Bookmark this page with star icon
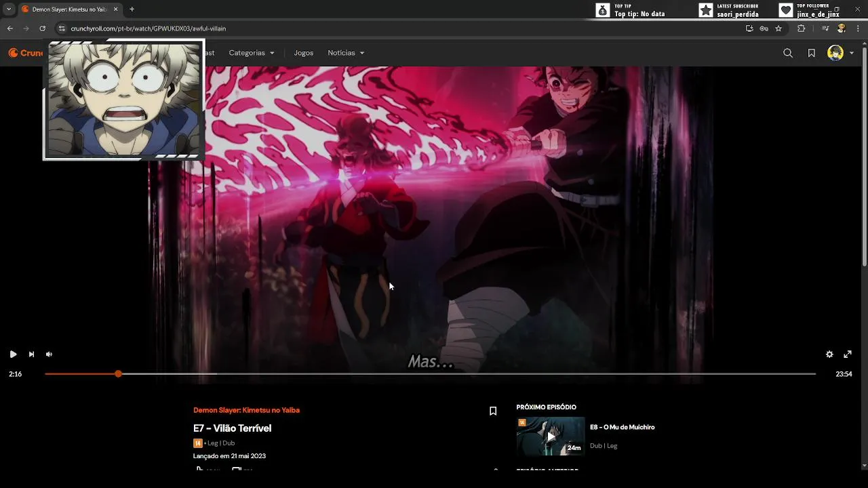The width and height of the screenshot is (868, 488). (x=778, y=28)
